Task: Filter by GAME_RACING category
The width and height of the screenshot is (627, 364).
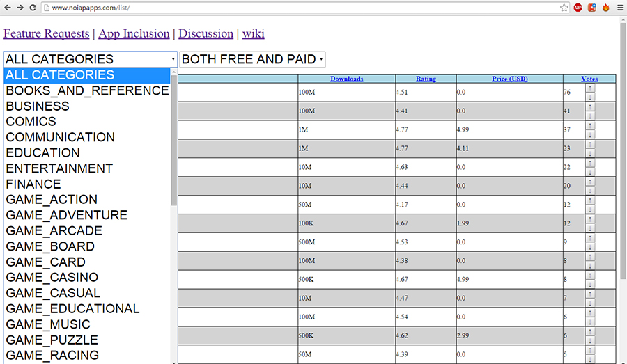Action: click(87, 355)
